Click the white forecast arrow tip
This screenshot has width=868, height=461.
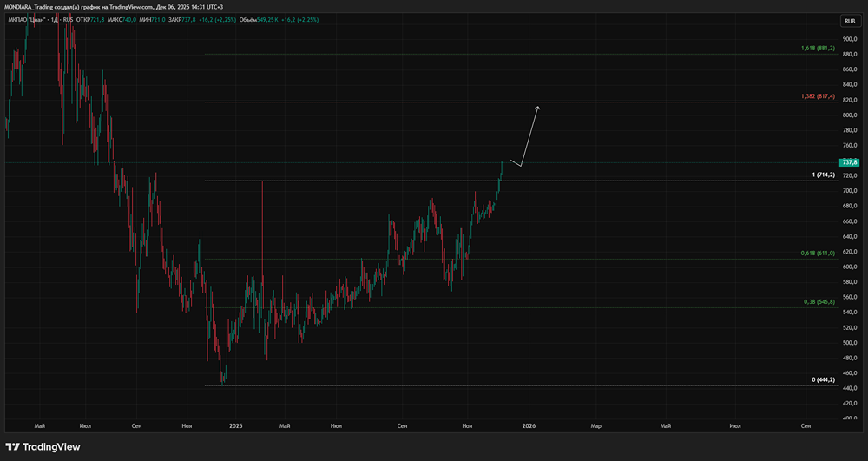pos(538,107)
